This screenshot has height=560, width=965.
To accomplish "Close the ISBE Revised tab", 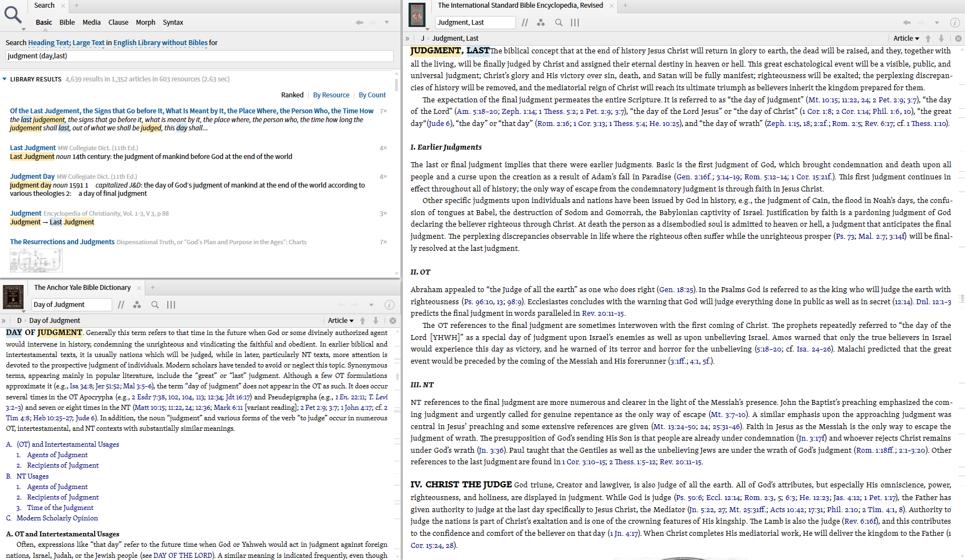I will (611, 6).
